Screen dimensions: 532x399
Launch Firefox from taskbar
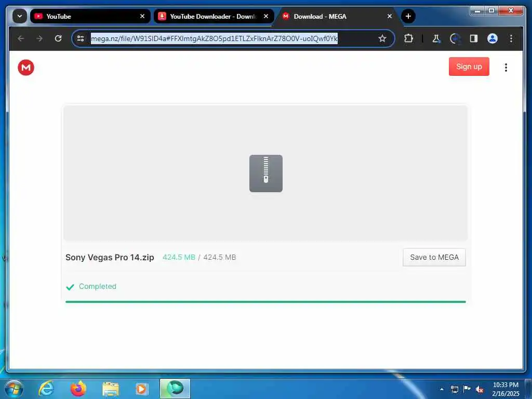click(x=78, y=389)
